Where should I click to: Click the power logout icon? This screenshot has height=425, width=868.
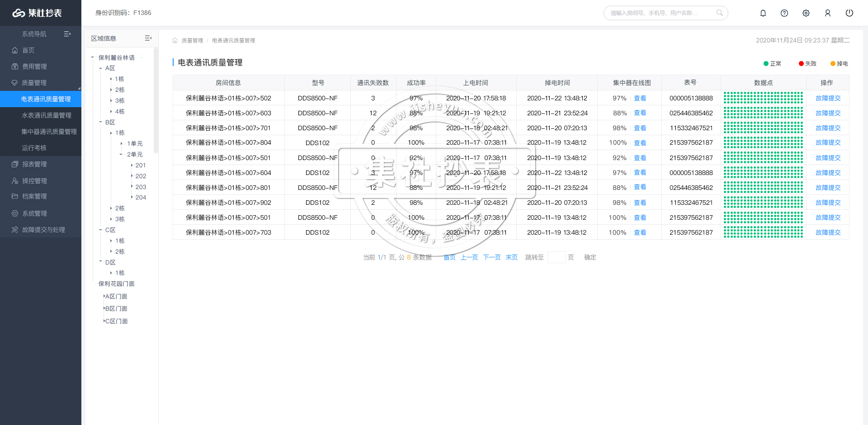point(849,13)
